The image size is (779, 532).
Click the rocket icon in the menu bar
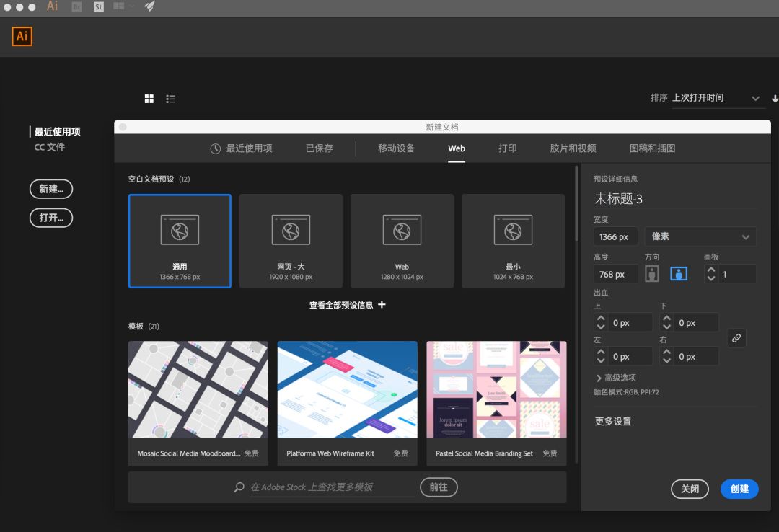149,7
